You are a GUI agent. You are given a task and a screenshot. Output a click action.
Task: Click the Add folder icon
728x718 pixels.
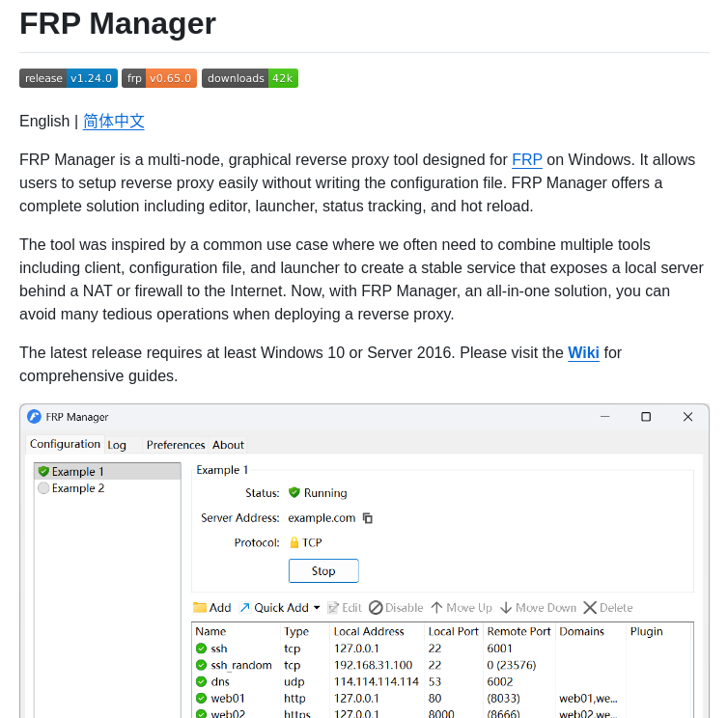point(200,608)
